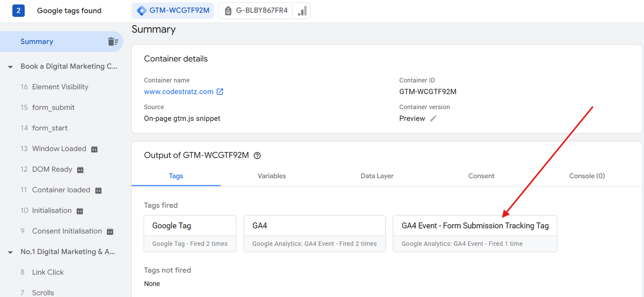644x297 pixels.
Task: Click the API icon beside Initialisation
Action: 80,211
